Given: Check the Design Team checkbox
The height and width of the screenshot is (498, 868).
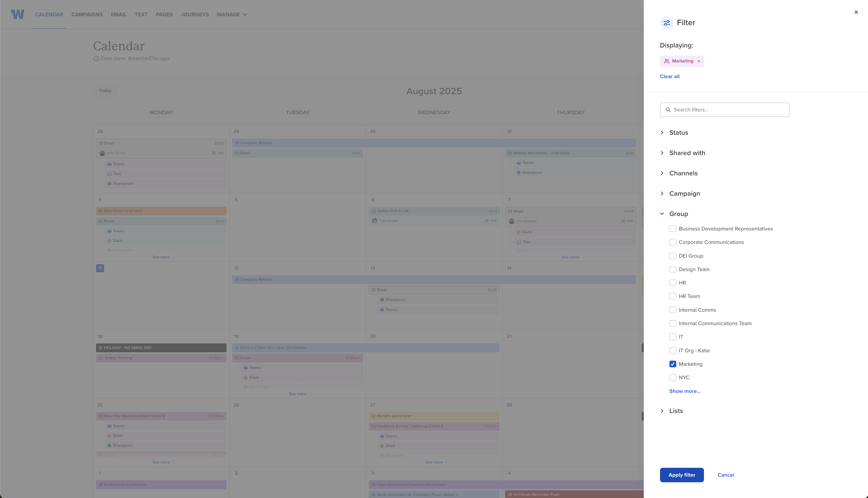Looking at the screenshot, I should (x=673, y=270).
